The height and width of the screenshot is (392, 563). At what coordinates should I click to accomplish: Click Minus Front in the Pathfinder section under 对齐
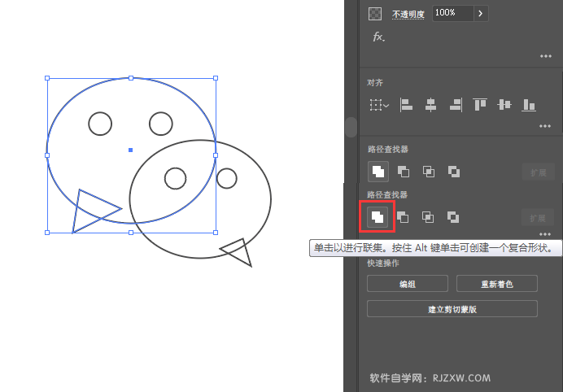click(x=404, y=172)
